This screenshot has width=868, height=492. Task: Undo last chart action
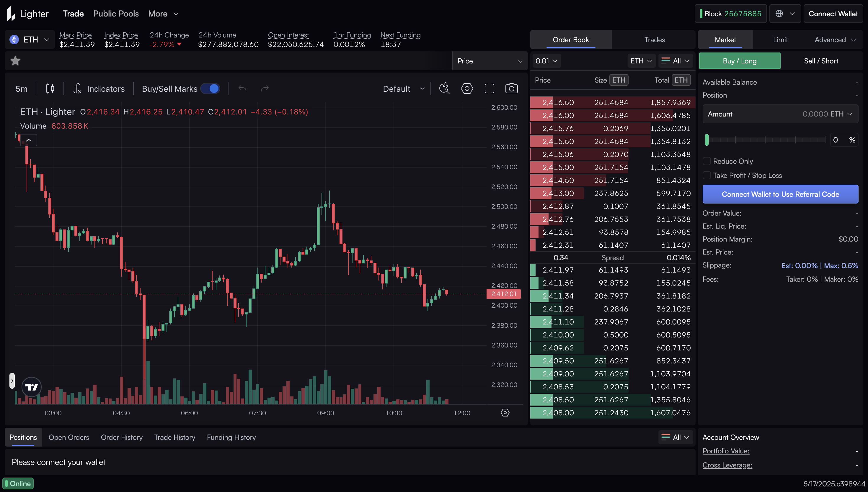[x=242, y=88]
